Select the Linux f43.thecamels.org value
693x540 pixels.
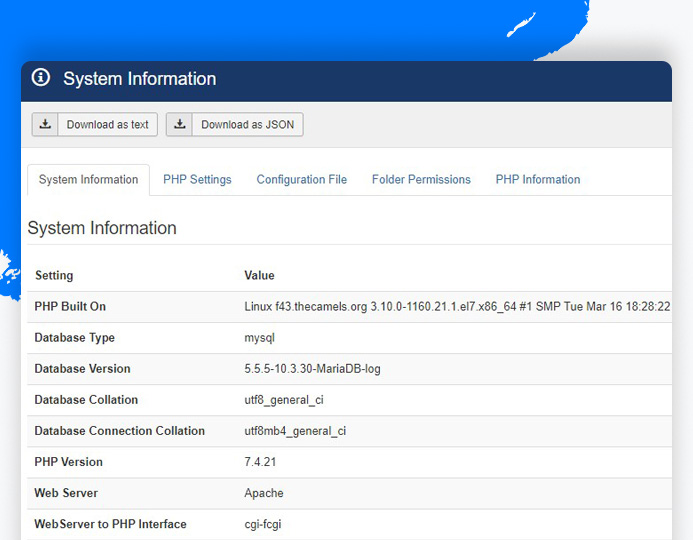tap(457, 307)
